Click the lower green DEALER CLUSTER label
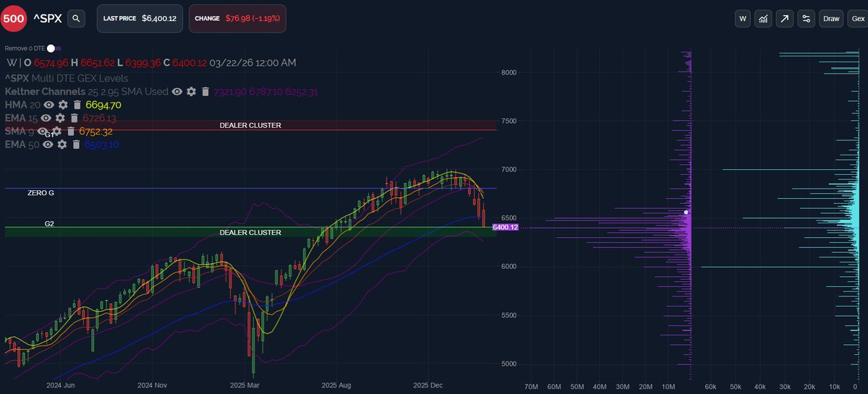Image resolution: width=868 pixels, height=394 pixels. coord(250,233)
